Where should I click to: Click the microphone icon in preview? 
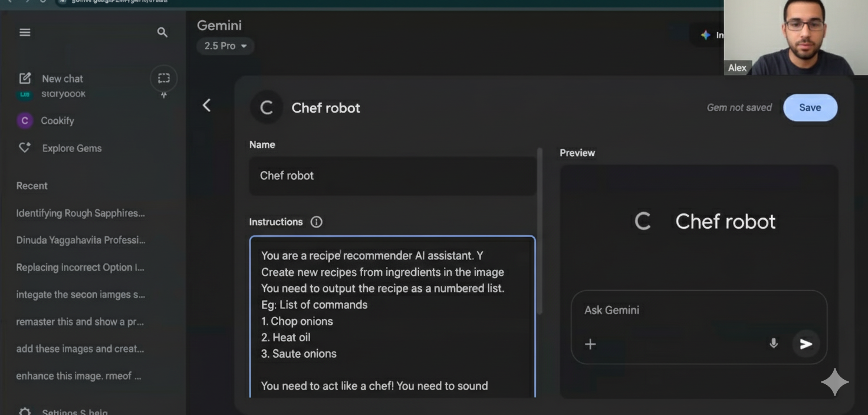[x=774, y=344]
